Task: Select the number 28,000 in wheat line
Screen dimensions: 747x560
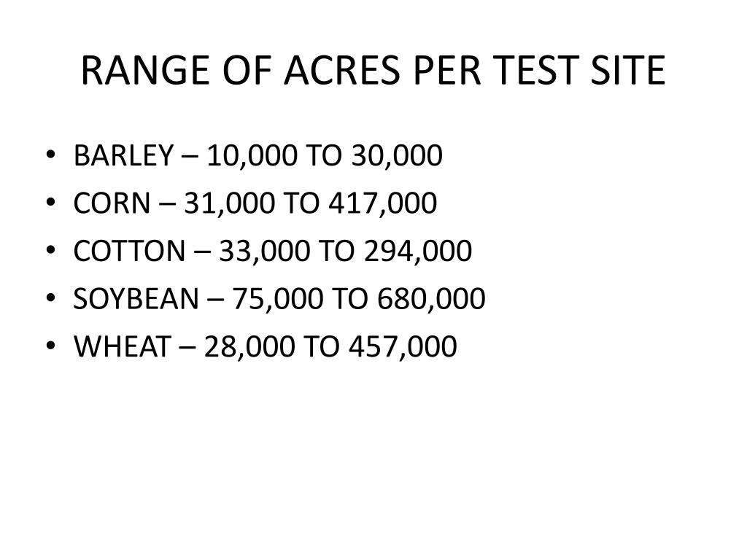Action: (249, 347)
